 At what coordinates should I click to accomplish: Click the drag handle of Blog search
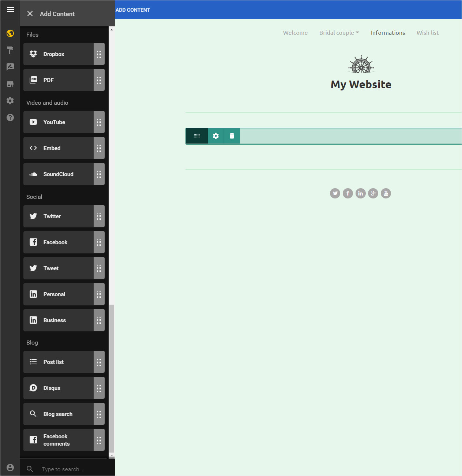[99, 414]
